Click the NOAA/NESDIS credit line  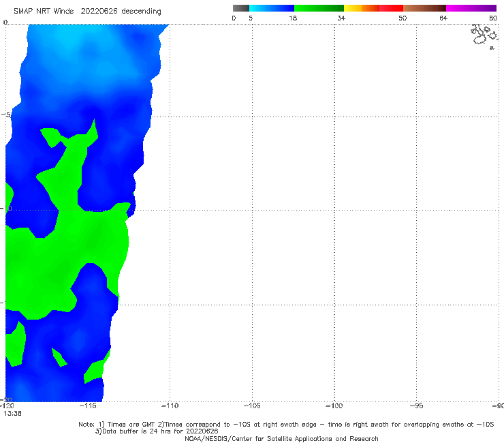tap(281, 438)
